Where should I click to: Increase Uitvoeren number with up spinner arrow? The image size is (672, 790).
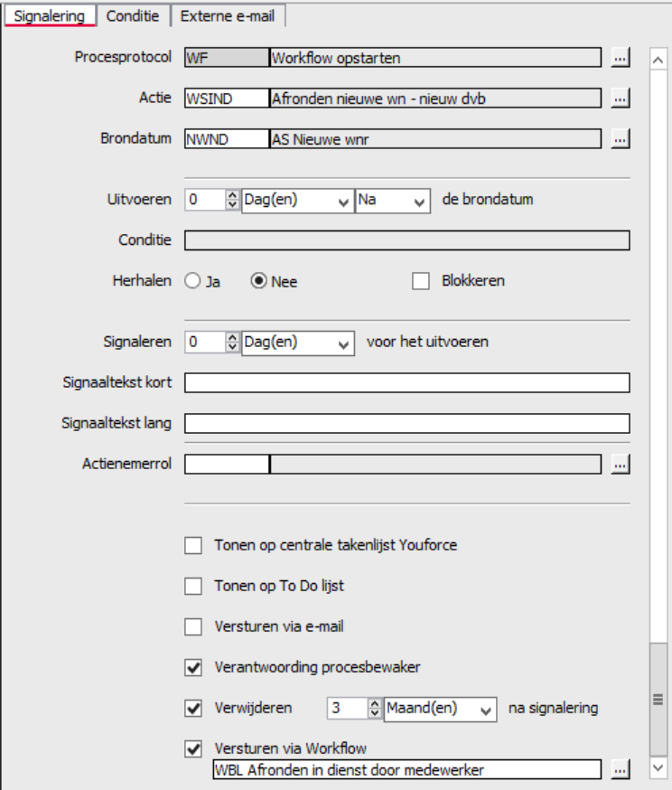(232, 195)
